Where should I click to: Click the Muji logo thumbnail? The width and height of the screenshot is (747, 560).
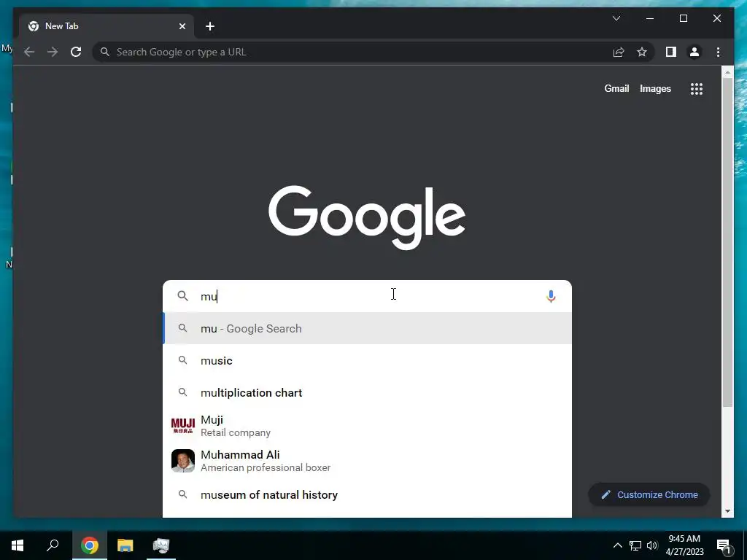pyautogui.click(x=183, y=425)
